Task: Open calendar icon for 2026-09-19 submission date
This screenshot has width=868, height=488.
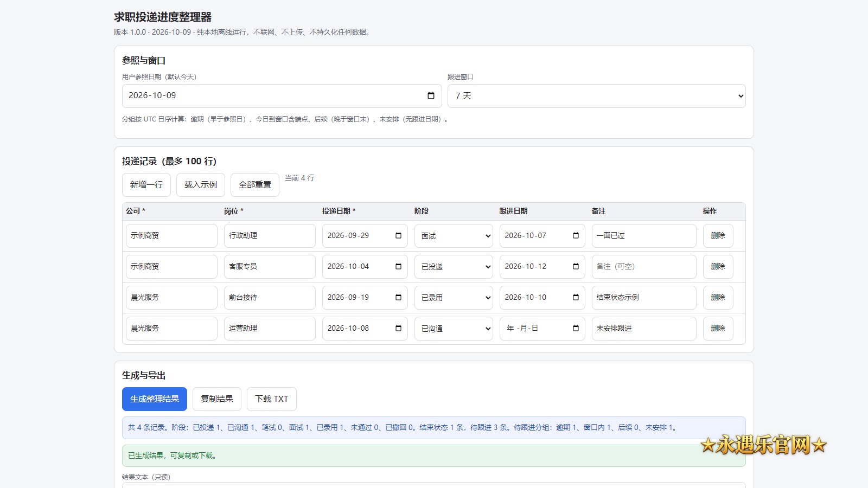Action: (398, 298)
